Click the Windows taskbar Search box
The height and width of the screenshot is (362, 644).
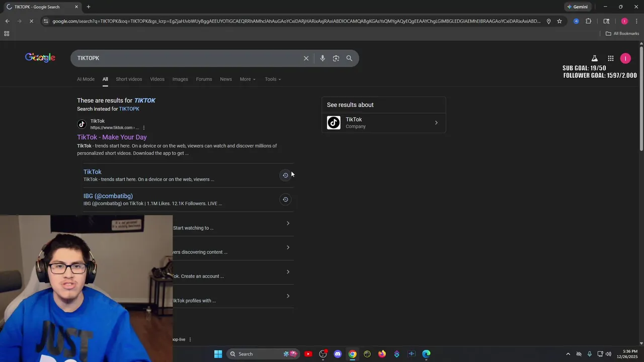tap(262, 354)
